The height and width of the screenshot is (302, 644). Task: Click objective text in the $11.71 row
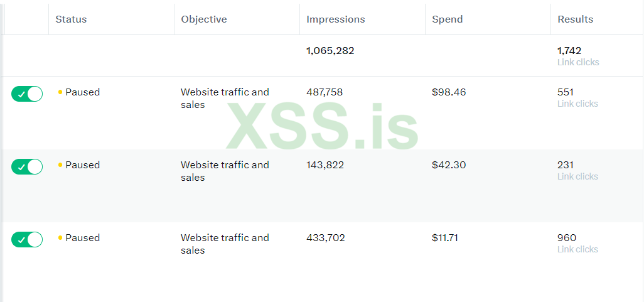tap(225, 244)
